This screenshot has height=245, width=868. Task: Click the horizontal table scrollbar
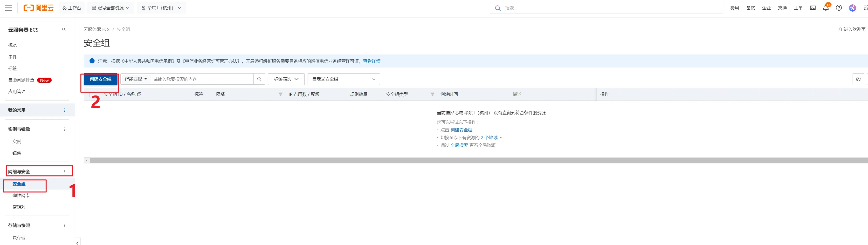(472, 161)
